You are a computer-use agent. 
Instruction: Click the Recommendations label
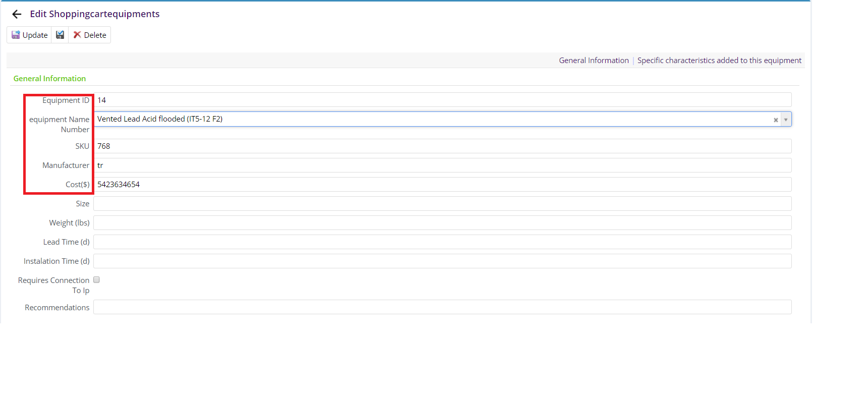pos(57,308)
